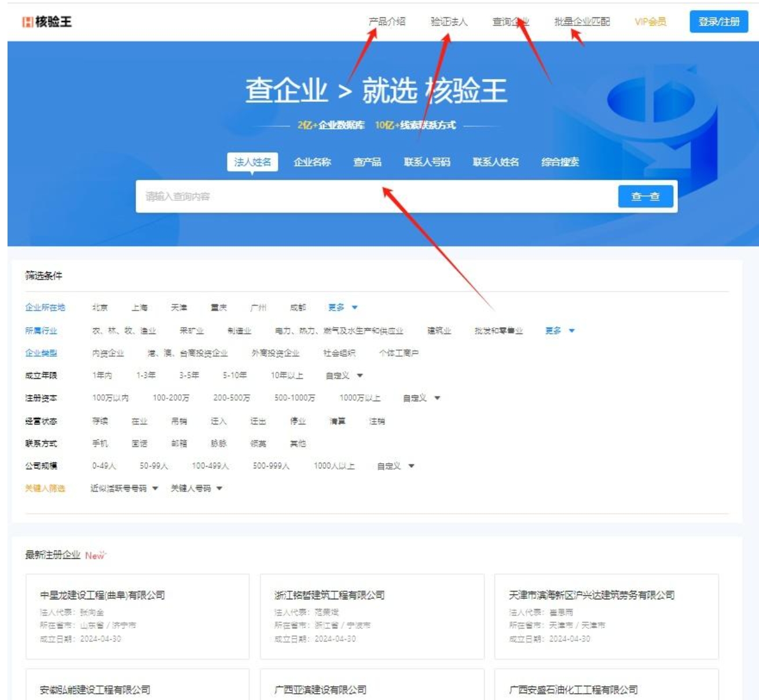
Task: Switch to the 联系人号码 search tab
Action: tap(427, 162)
